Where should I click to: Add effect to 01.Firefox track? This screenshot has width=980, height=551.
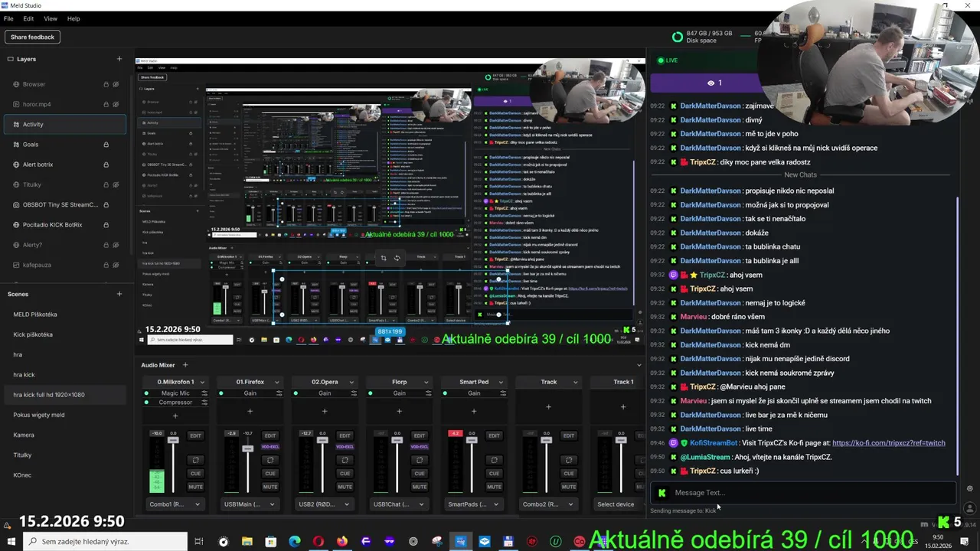click(250, 411)
